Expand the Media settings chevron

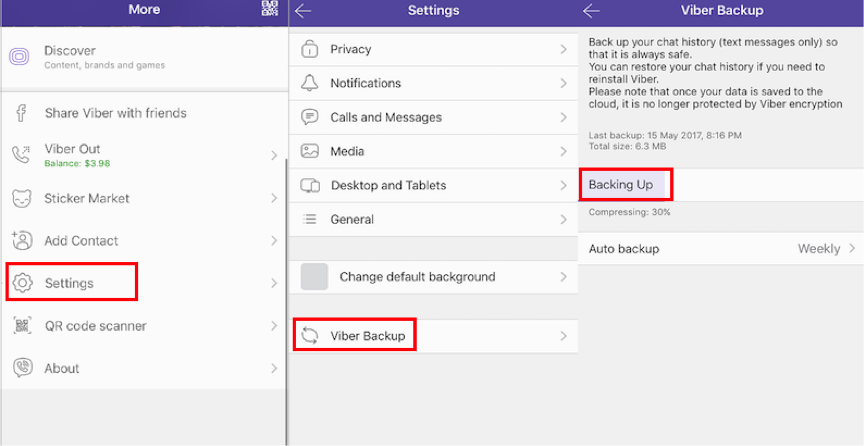(564, 151)
